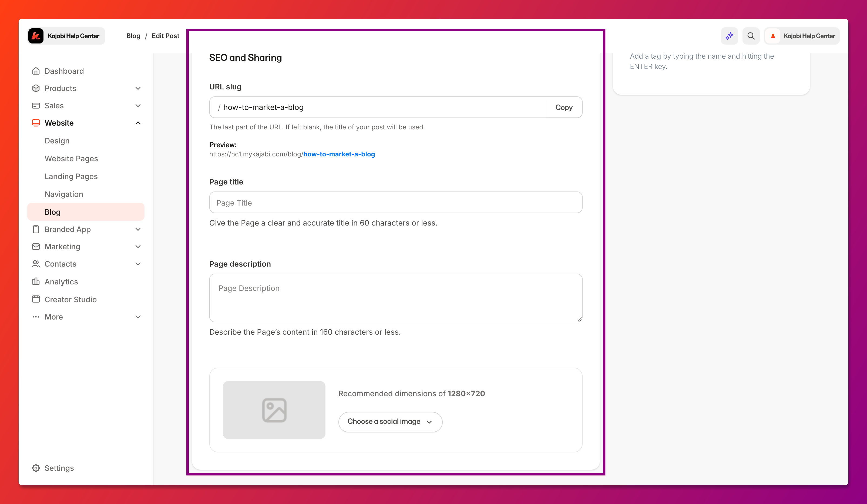Click the Blog breadcrumb link
Viewport: 867px width, 504px height.
tap(133, 36)
